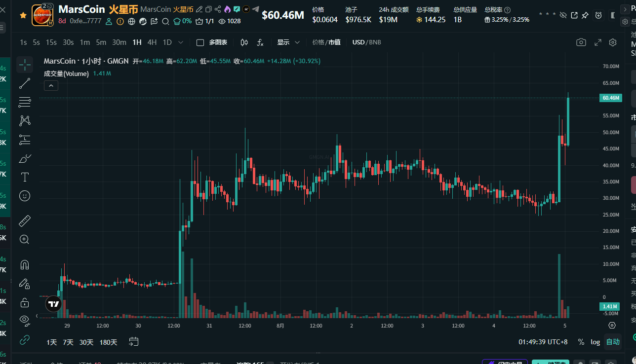
Task: Switch chart to 价格 price mode
Action: click(318, 42)
